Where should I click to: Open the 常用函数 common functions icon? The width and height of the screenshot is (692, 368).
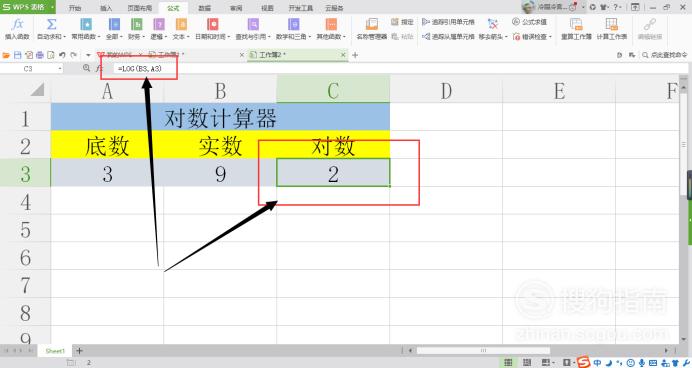[86, 25]
